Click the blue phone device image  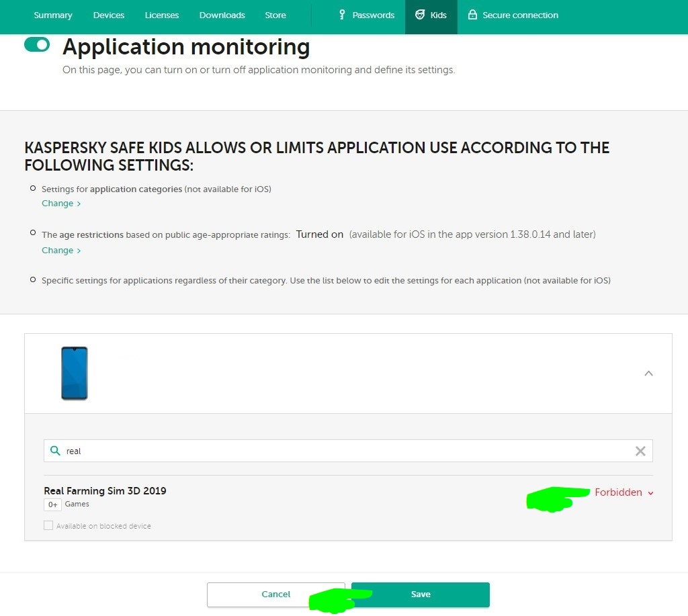75,373
